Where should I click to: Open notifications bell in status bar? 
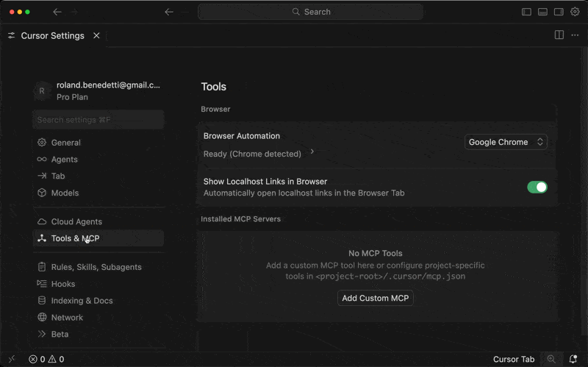pos(573,359)
